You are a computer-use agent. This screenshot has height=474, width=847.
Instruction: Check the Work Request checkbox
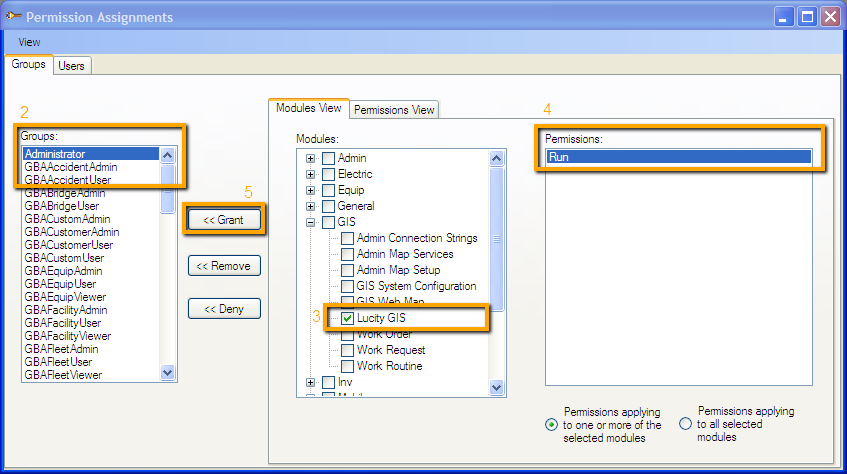tap(347, 350)
